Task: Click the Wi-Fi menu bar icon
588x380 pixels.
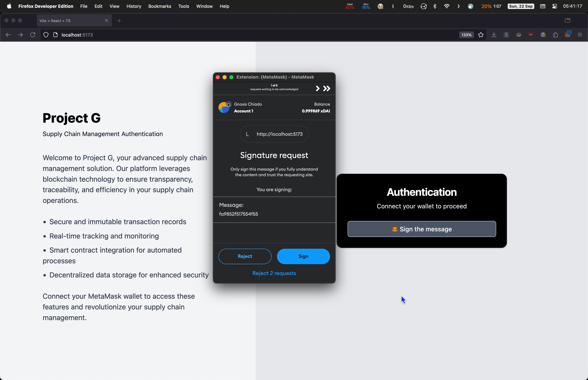Action: 447,6
